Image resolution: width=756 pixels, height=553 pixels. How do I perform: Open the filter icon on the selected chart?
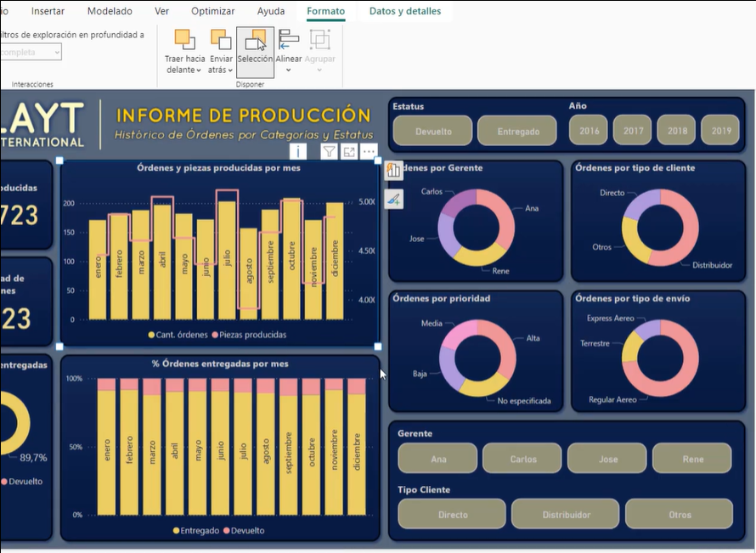[x=329, y=151]
